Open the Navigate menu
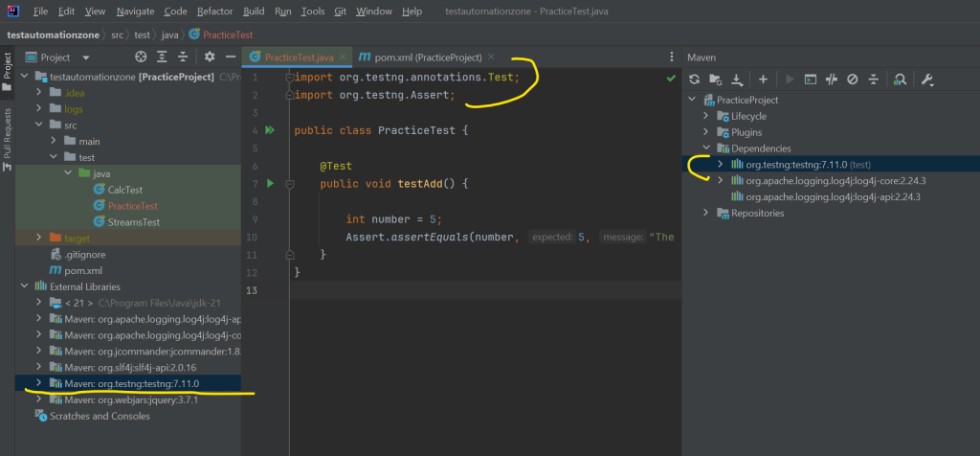Image resolution: width=980 pixels, height=456 pixels. pos(135,11)
